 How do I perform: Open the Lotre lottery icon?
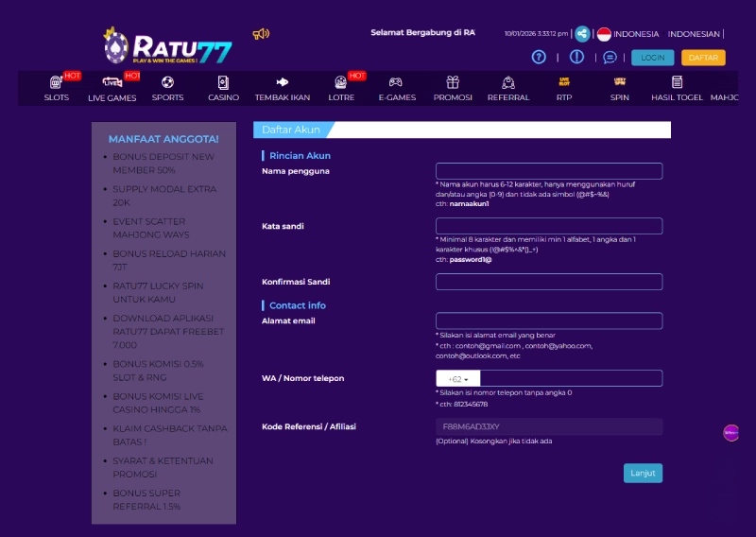click(341, 82)
